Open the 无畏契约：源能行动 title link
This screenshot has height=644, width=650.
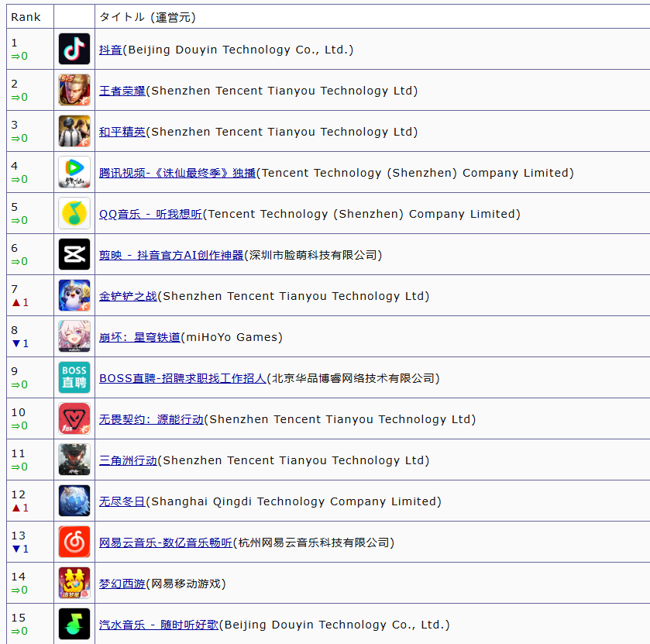151,419
